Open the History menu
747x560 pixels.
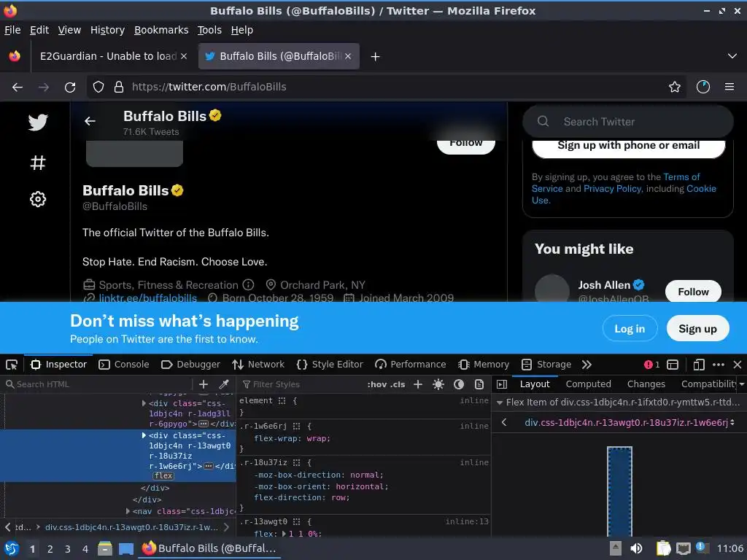[108, 30]
